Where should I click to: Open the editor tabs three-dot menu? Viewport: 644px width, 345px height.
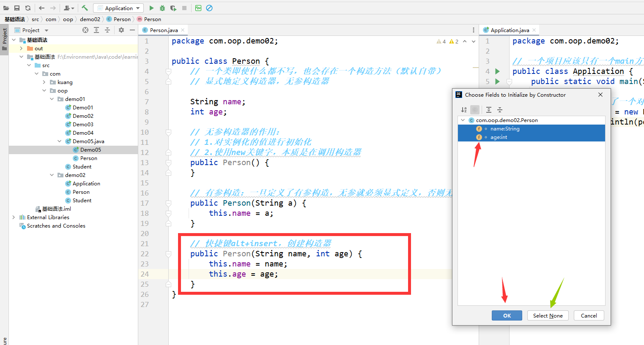pyautogui.click(x=473, y=30)
